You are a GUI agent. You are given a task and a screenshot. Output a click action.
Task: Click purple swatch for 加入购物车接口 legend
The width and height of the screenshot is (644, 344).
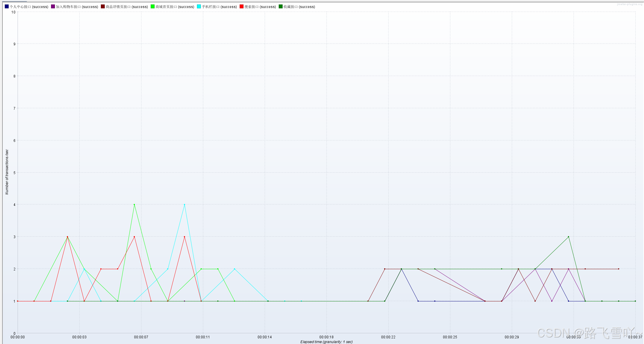click(53, 7)
